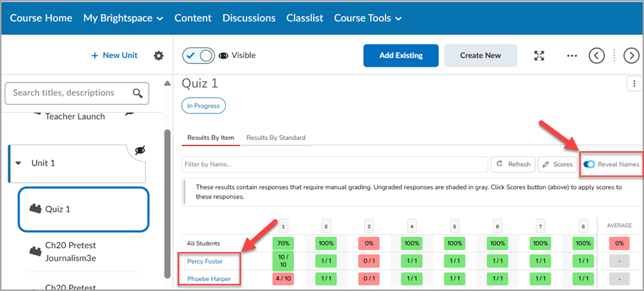Image resolution: width=644 pixels, height=291 pixels.
Task: Click the fullscreen expand icon
Action: [x=539, y=56]
